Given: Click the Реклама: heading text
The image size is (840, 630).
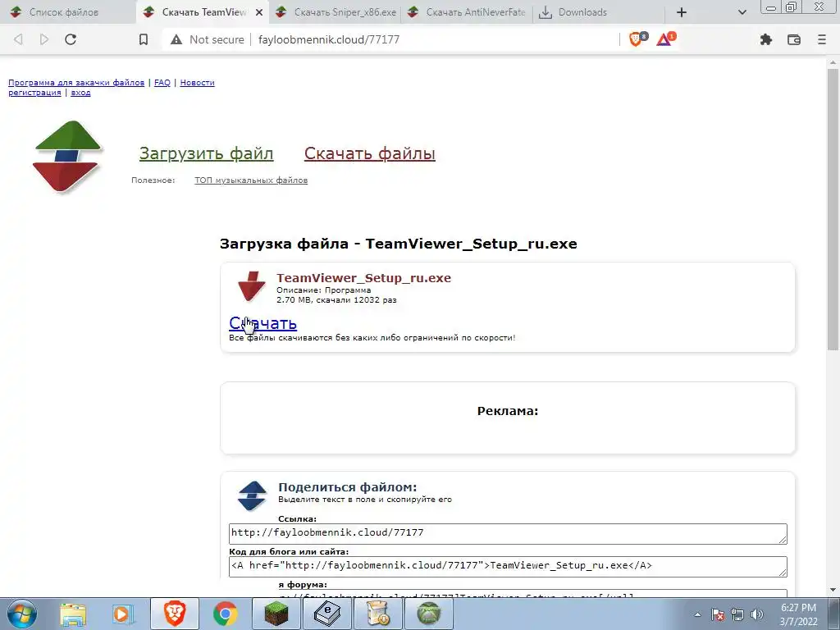Looking at the screenshot, I should (x=508, y=411).
